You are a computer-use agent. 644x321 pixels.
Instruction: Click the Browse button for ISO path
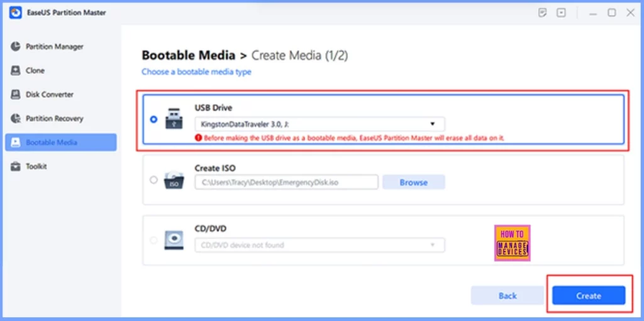click(414, 182)
